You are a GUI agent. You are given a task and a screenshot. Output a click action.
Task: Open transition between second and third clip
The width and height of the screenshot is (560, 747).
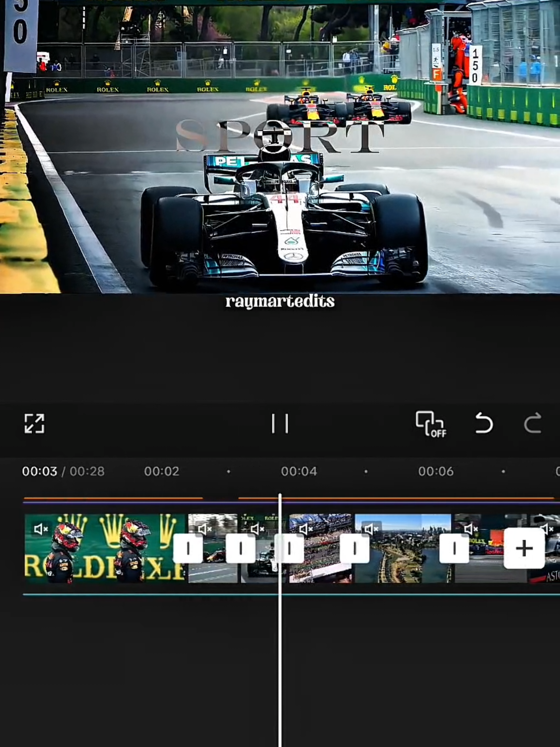coord(241,549)
